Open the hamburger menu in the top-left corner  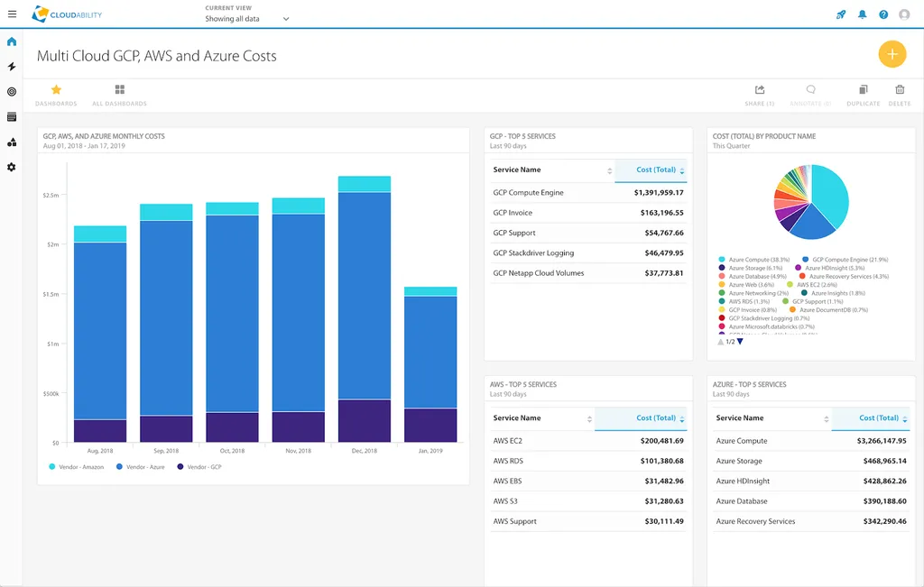[x=12, y=14]
